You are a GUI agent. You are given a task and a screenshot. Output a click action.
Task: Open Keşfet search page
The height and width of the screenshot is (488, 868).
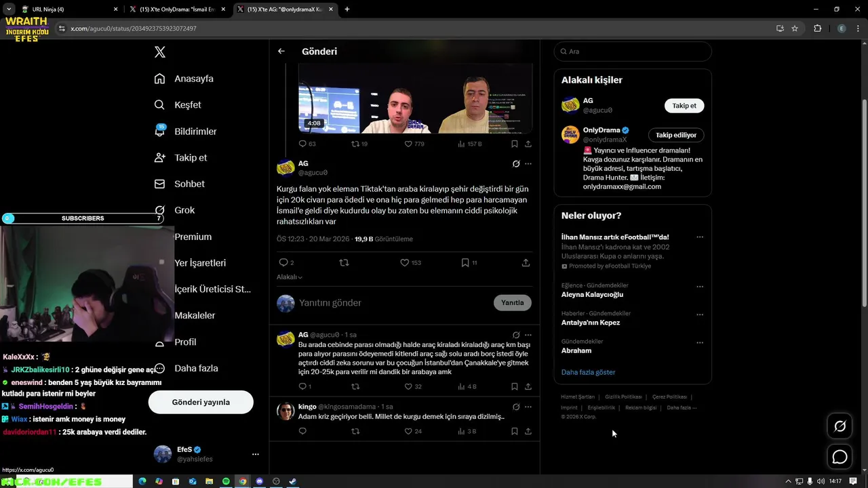coord(178,105)
